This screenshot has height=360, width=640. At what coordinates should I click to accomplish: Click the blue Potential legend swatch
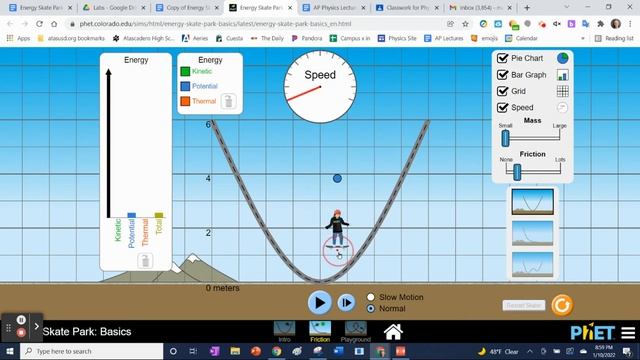point(185,86)
